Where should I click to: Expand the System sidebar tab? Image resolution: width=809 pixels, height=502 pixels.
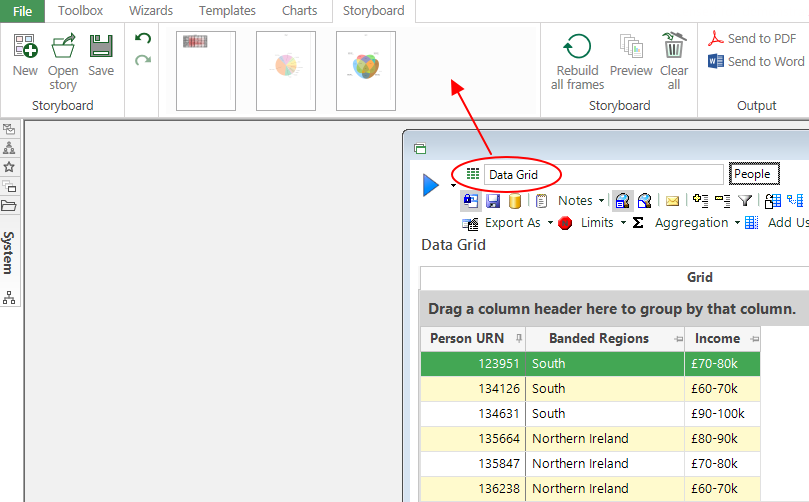pyautogui.click(x=8, y=253)
